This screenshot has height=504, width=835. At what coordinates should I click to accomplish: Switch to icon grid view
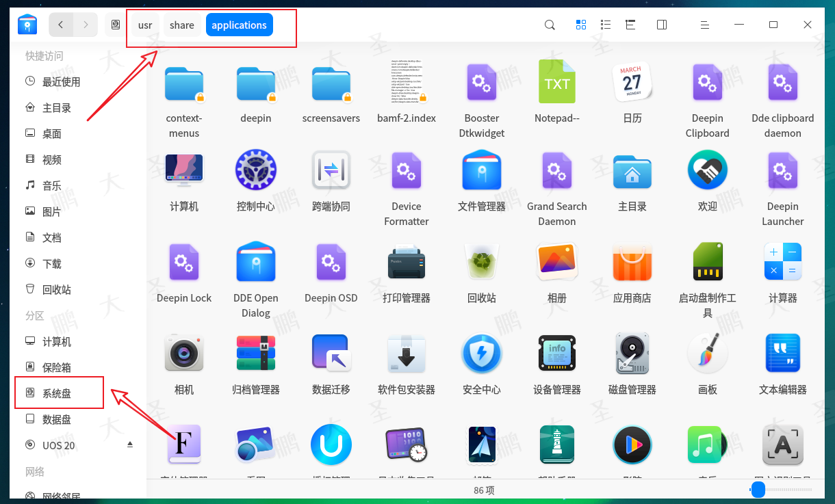pos(581,25)
